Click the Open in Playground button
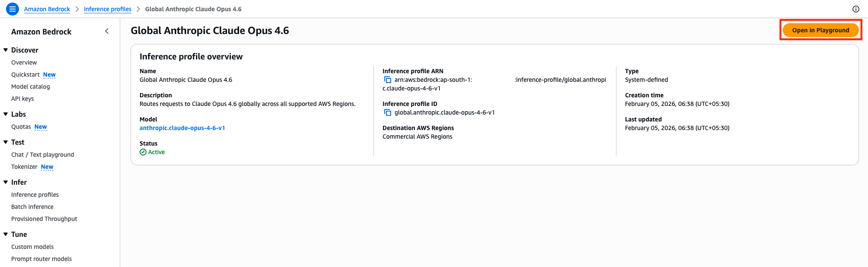This screenshot has width=868, height=267. (x=821, y=30)
